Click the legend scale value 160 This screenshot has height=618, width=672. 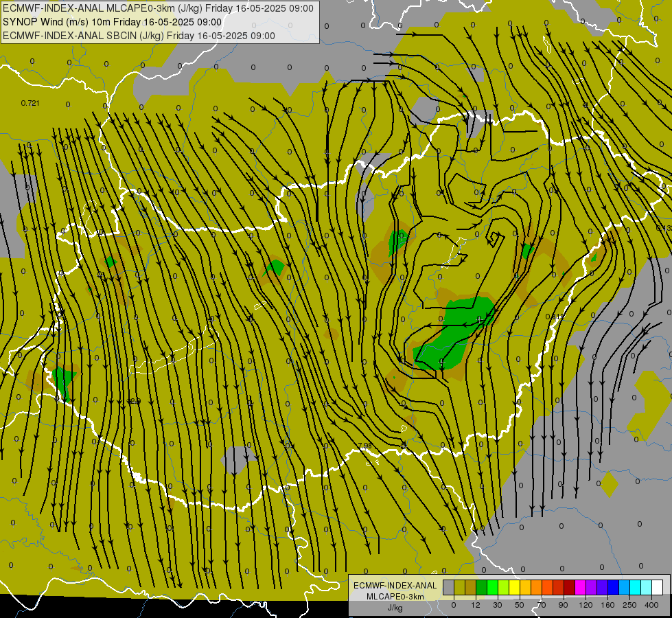[x=607, y=605]
